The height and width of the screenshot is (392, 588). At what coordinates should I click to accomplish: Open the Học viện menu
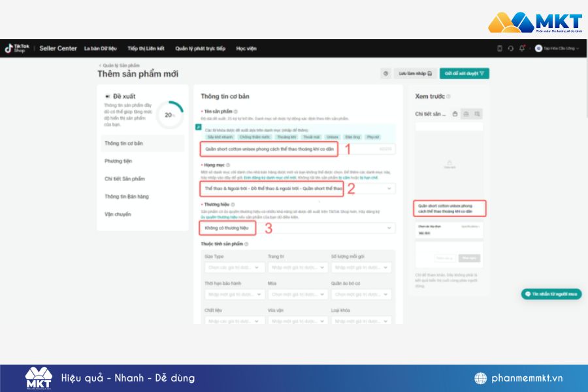pyautogui.click(x=246, y=48)
